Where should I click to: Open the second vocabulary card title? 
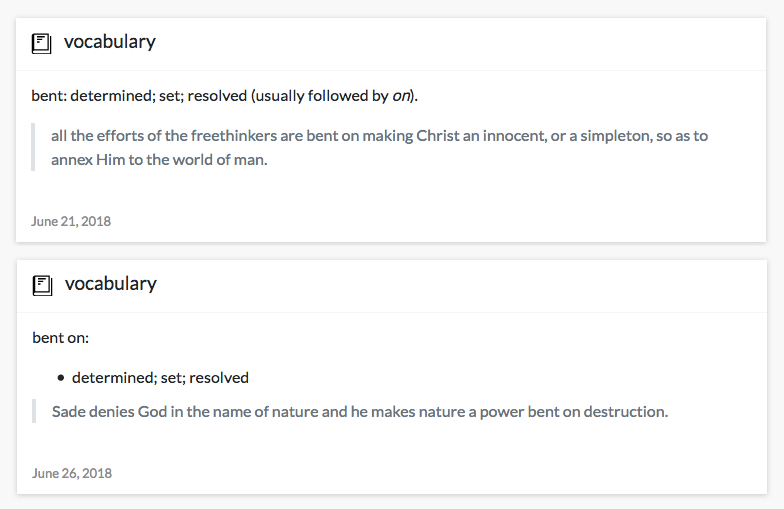click(x=110, y=284)
